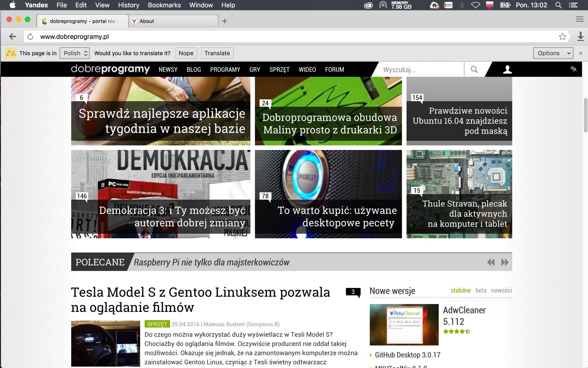
Task: Click the Bluetooth icon in menu bar
Action: [462, 5]
